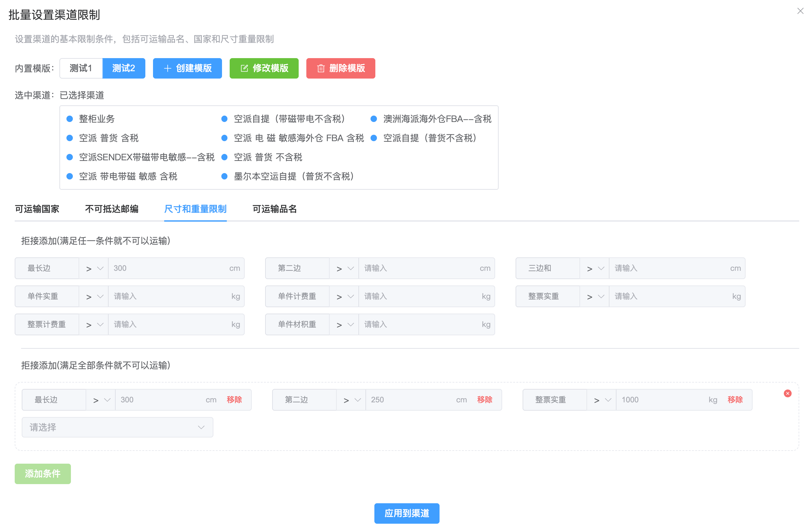The image size is (812, 532).
Task: Click the 删除模版 trash button
Action: pyautogui.click(x=340, y=68)
